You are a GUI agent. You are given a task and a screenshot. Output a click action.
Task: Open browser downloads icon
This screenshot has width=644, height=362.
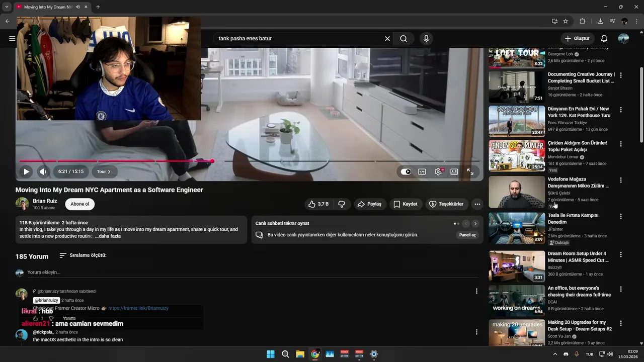600,21
